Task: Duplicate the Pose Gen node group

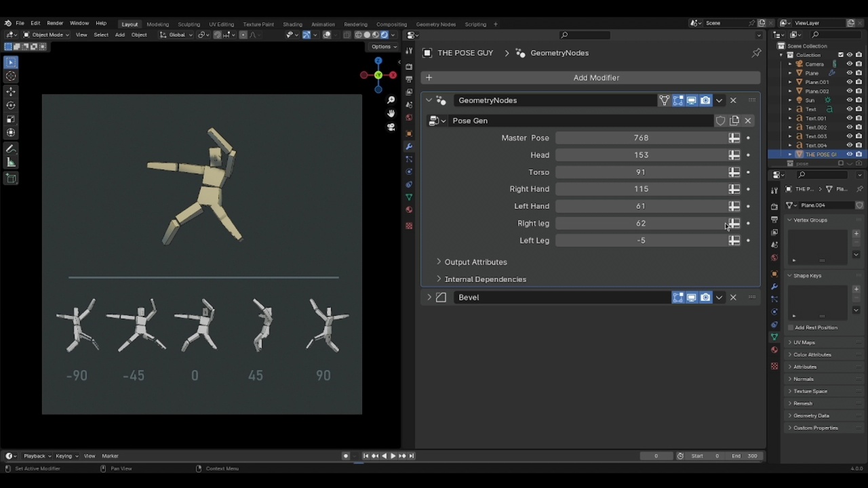Action: (734, 121)
